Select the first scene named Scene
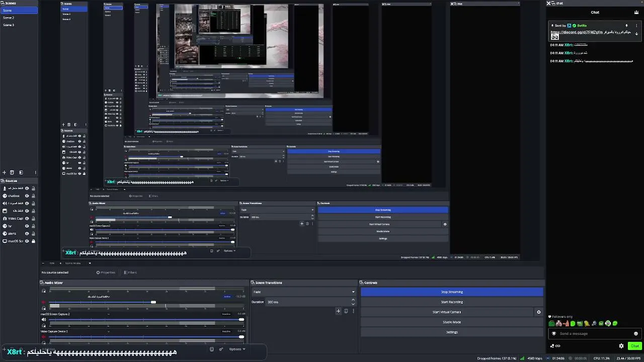The width and height of the screenshot is (644, 362). click(19, 10)
